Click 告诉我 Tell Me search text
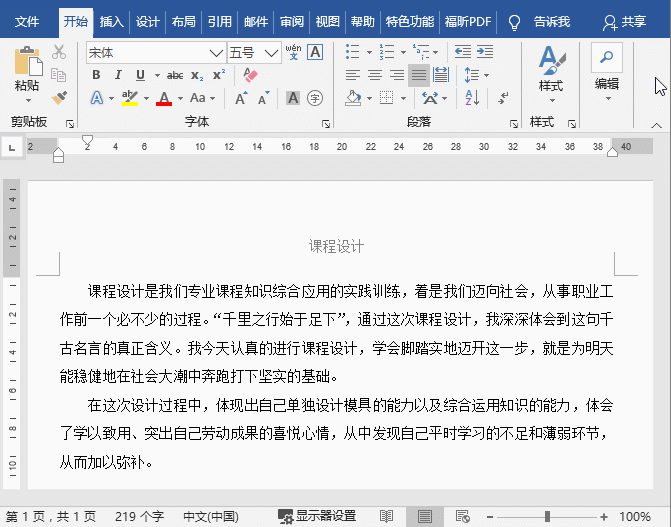The height and width of the screenshot is (527, 671). click(552, 22)
